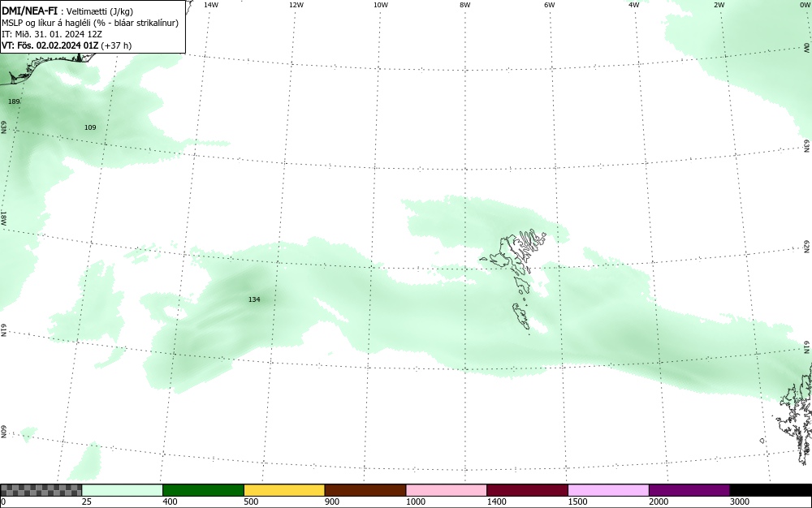Click the 0W longitude label

(805, 5)
